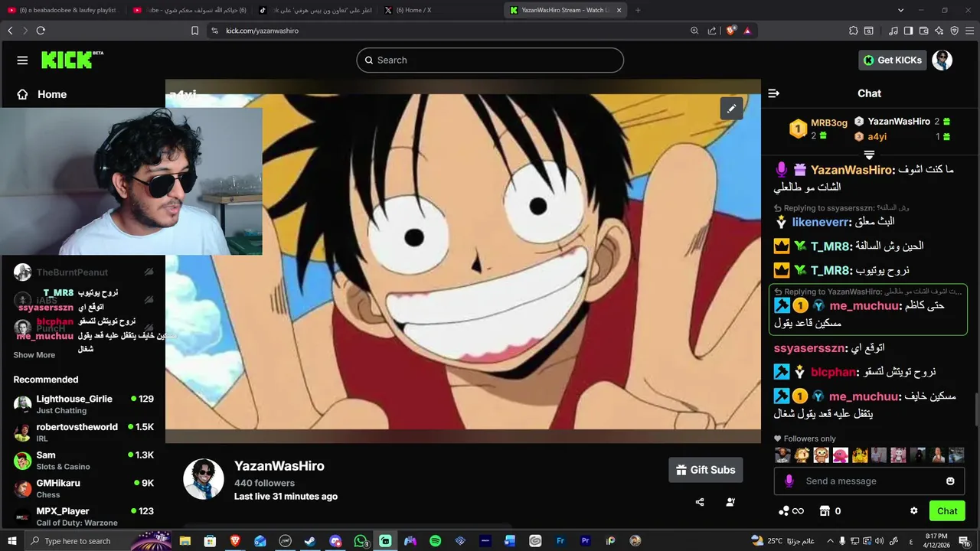Switch to the TikTok tab
This screenshot has height=551, width=980.
click(x=314, y=10)
